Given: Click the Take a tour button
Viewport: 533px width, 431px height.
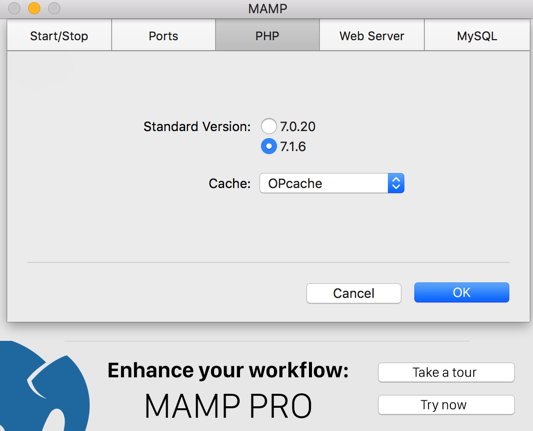Looking at the screenshot, I should coord(446,373).
